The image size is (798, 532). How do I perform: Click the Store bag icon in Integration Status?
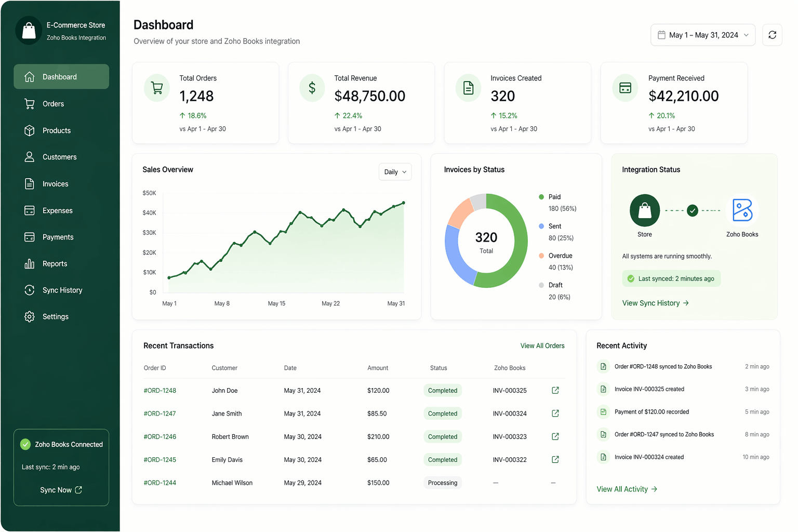(645, 210)
